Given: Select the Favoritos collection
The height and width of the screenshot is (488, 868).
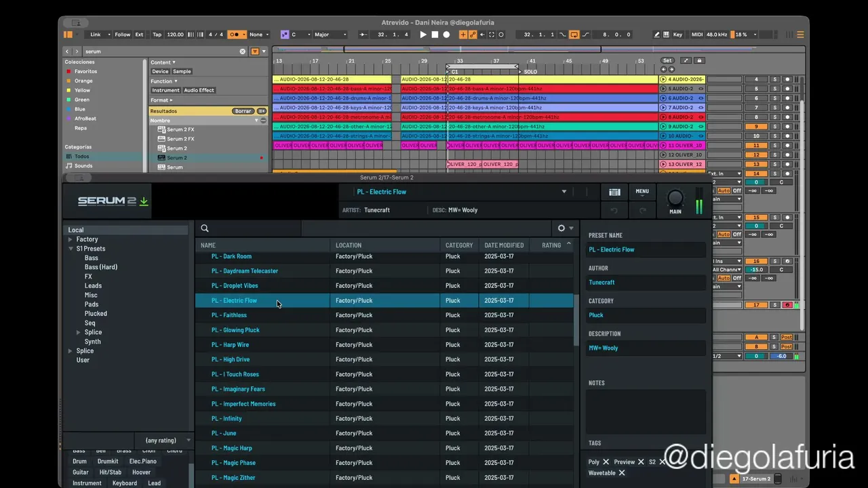Looking at the screenshot, I should click(85, 71).
